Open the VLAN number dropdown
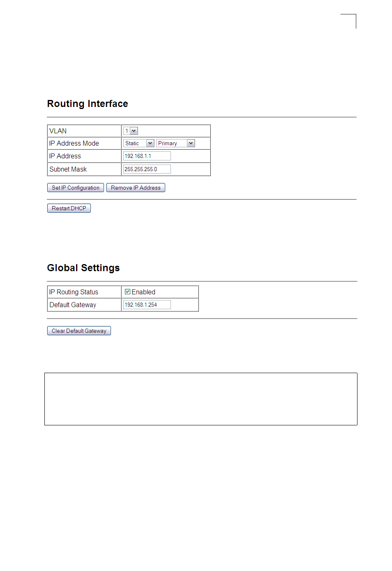 (131, 131)
